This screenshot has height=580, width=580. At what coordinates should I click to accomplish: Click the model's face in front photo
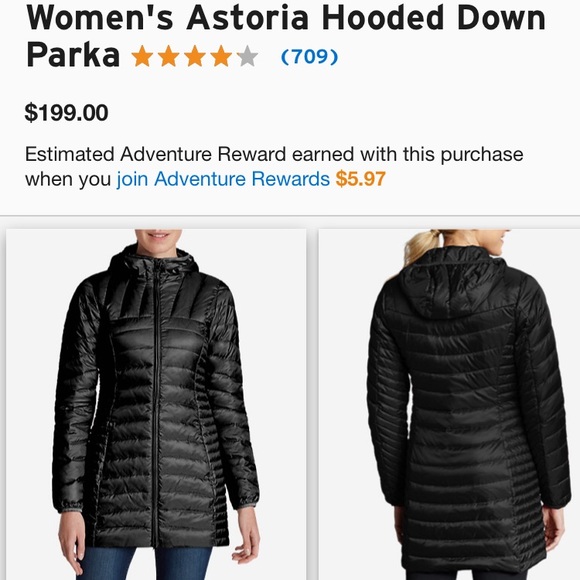pos(158,235)
